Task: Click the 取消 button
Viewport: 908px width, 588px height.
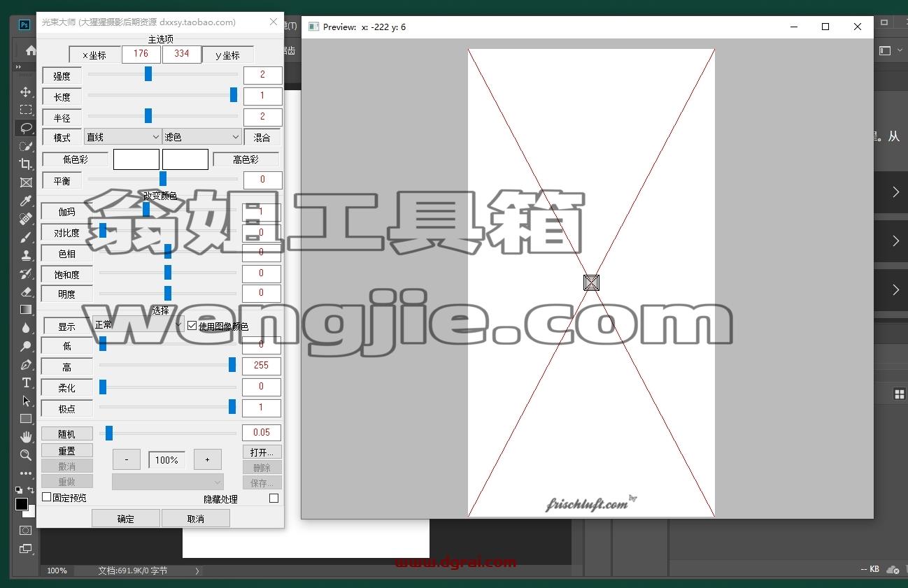Action: pyautogui.click(x=196, y=518)
